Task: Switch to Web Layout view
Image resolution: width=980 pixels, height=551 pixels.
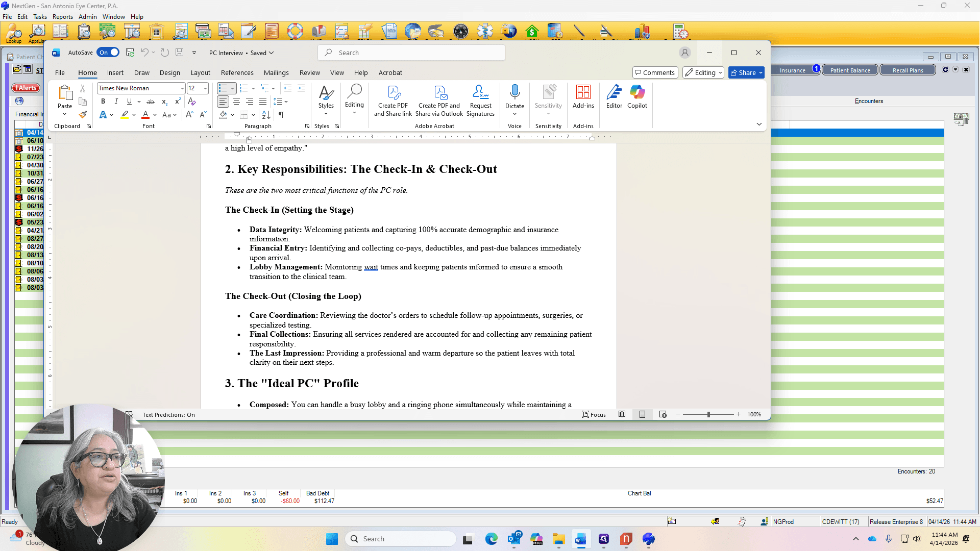Action: click(x=663, y=414)
